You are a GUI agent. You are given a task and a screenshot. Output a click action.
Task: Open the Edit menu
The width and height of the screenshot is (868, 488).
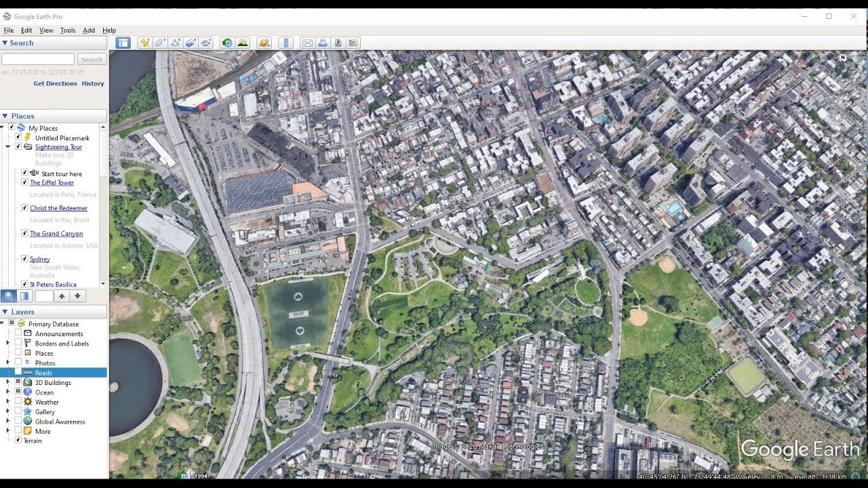click(x=26, y=30)
